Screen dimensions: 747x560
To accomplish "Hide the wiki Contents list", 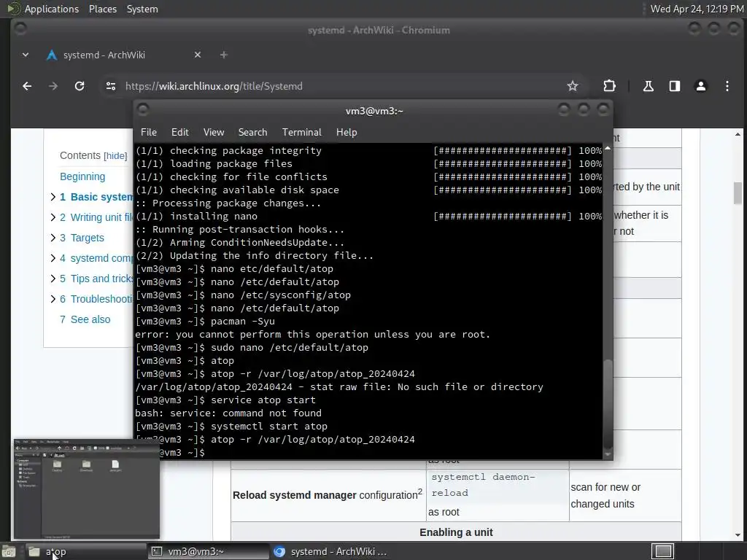I will [x=116, y=156].
